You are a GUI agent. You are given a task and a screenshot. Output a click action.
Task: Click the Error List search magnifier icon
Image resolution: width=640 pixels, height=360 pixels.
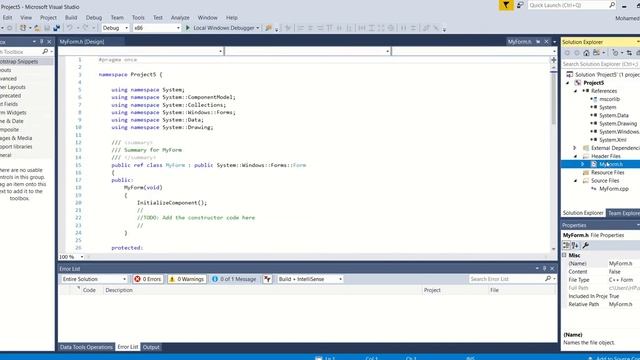click(x=548, y=279)
